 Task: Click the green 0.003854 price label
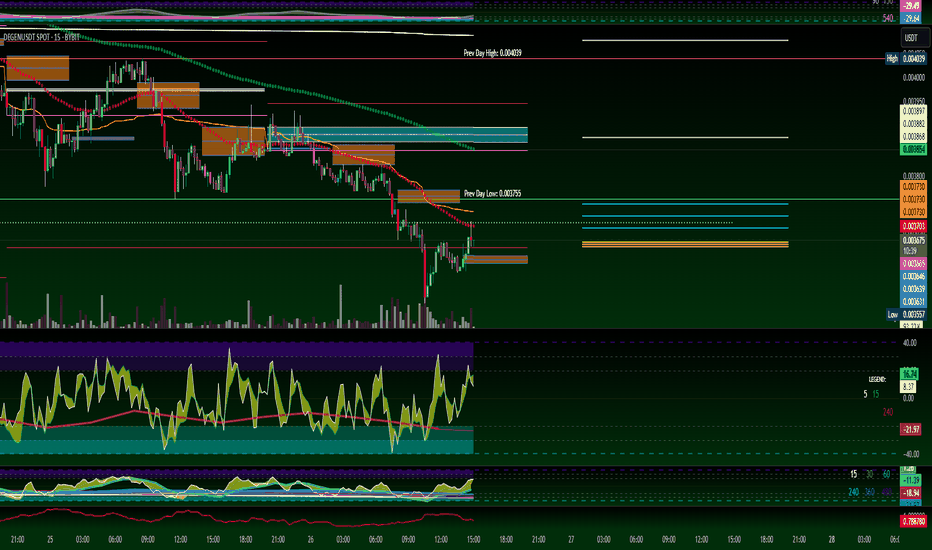(x=914, y=149)
